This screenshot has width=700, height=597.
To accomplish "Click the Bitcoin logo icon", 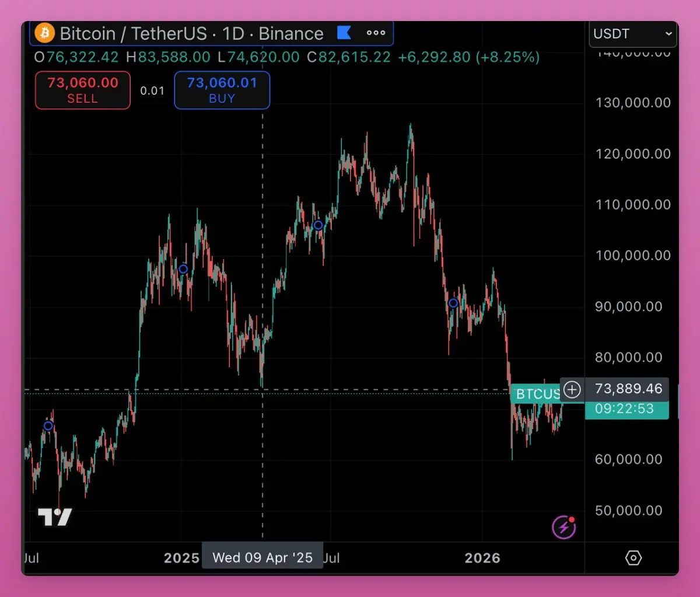I will point(44,33).
